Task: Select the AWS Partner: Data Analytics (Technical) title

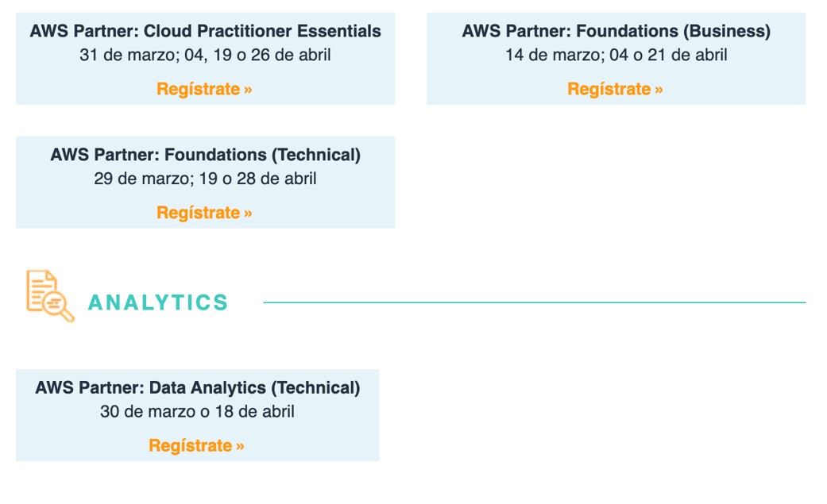Action: (x=197, y=388)
